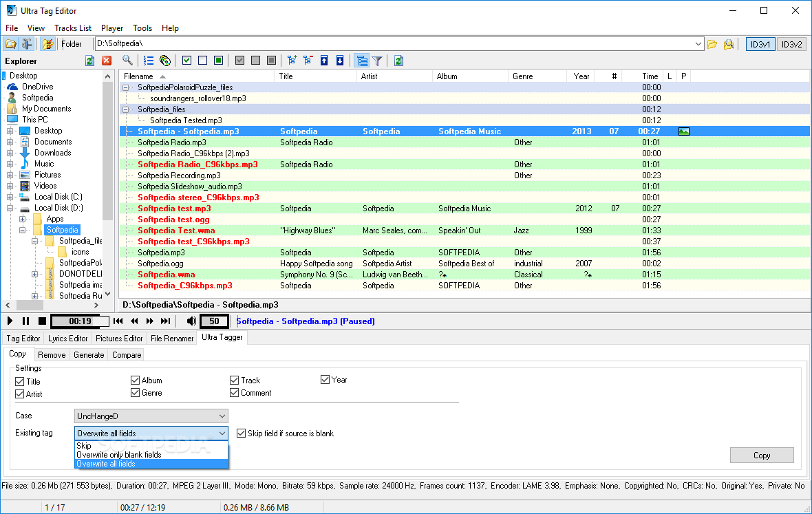Toggle the tree view mode icon
This screenshot has height=514, width=812.
(x=362, y=61)
